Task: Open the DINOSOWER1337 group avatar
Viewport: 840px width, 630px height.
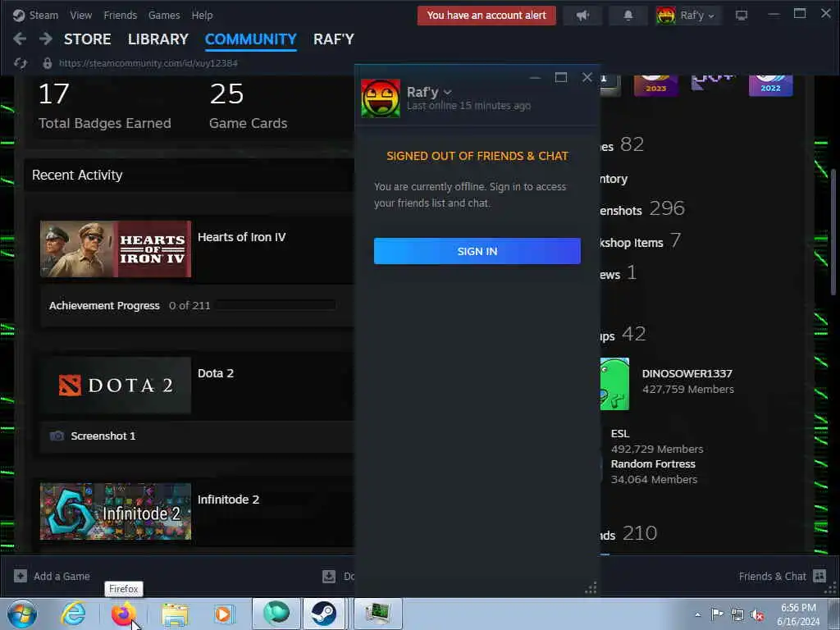Action: pyautogui.click(x=614, y=384)
